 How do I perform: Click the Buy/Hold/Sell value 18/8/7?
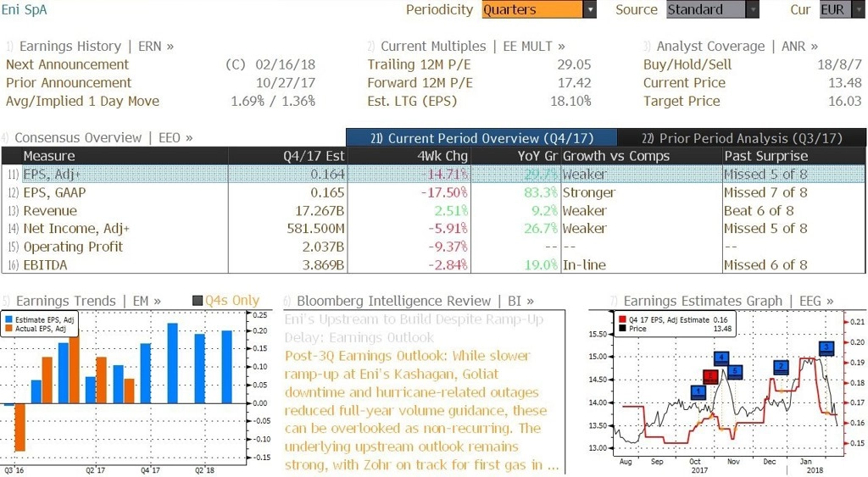click(840, 64)
